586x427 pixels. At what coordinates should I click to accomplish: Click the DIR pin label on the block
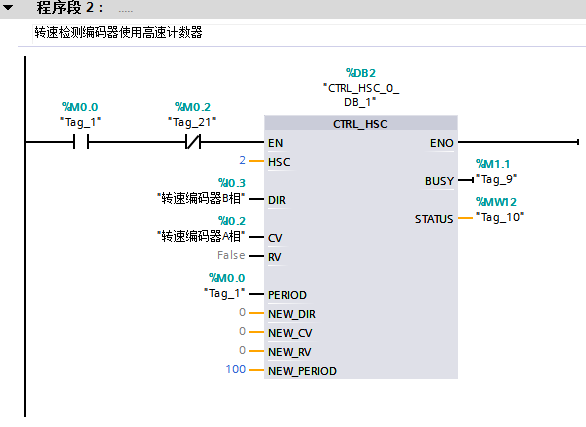click(x=277, y=200)
